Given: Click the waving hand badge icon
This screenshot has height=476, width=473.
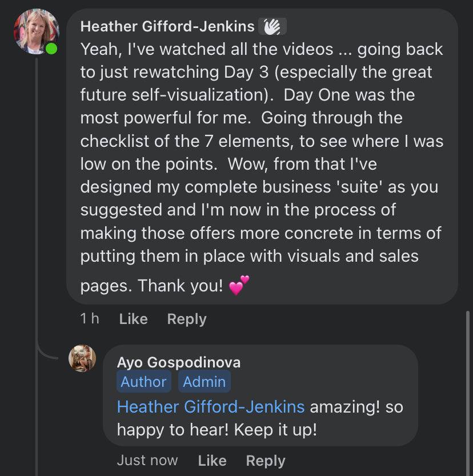Looking at the screenshot, I should coord(272,26).
